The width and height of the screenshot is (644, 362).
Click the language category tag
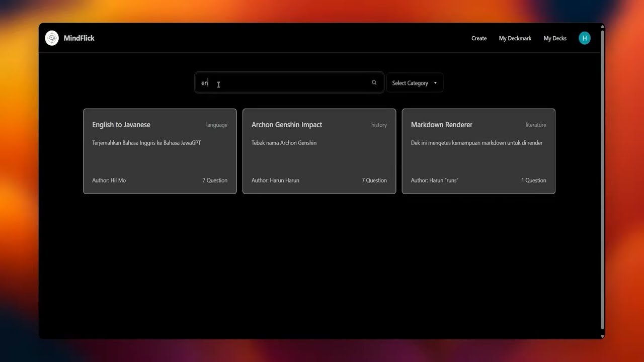217,125
